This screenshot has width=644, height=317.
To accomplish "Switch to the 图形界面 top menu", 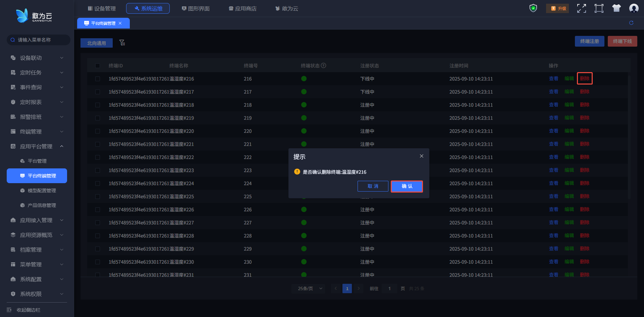I will (196, 8).
